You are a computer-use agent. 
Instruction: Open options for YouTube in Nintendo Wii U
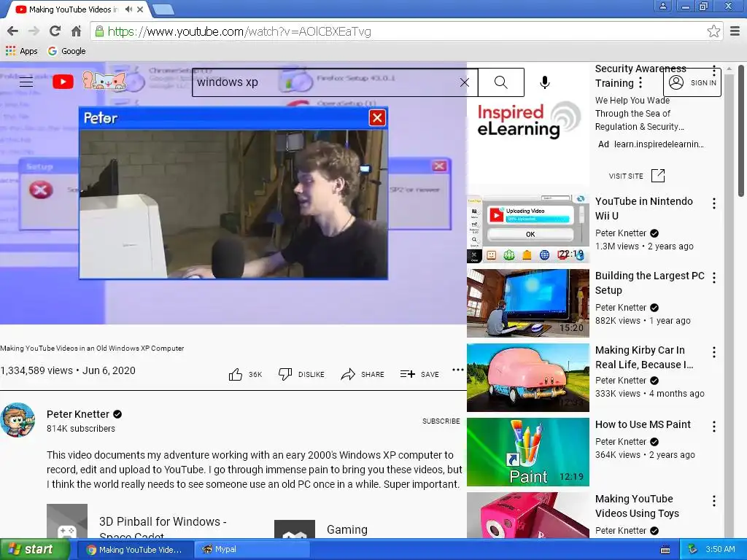point(713,204)
